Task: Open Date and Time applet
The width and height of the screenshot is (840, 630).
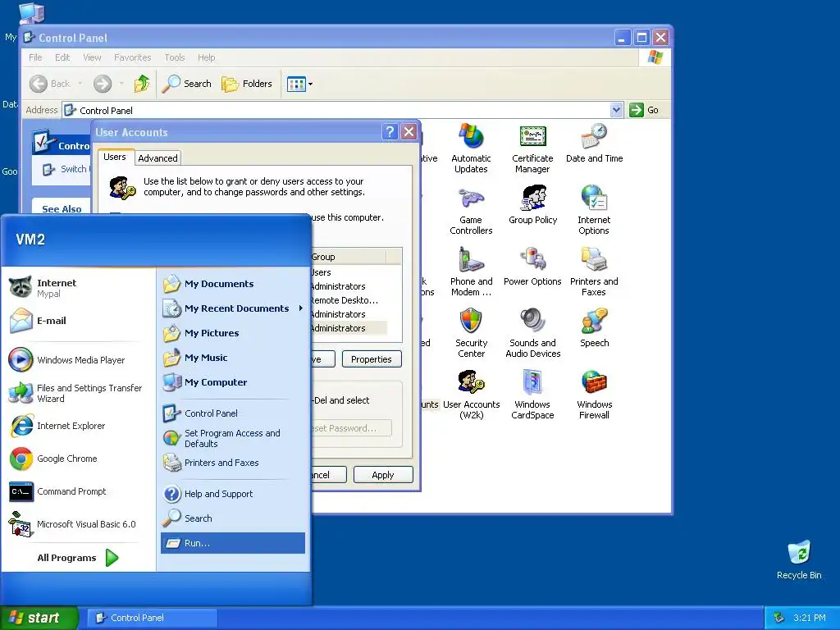Action: point(594,144)
